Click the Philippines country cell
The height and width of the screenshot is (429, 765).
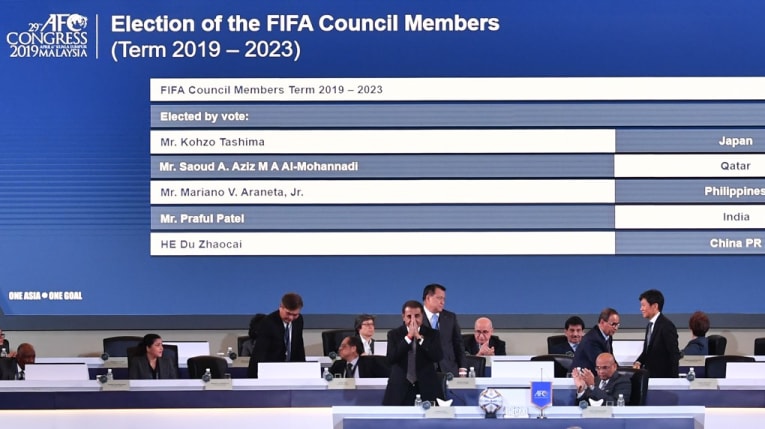pyautogui.click(x=690, y=191)
